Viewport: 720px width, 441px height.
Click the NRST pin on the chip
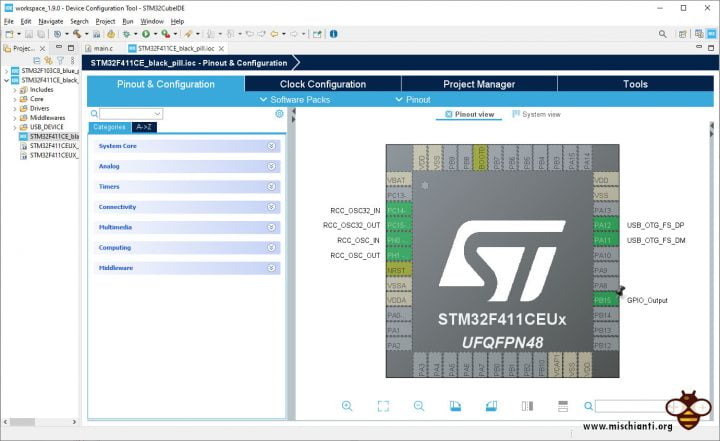tap(399, 271)
